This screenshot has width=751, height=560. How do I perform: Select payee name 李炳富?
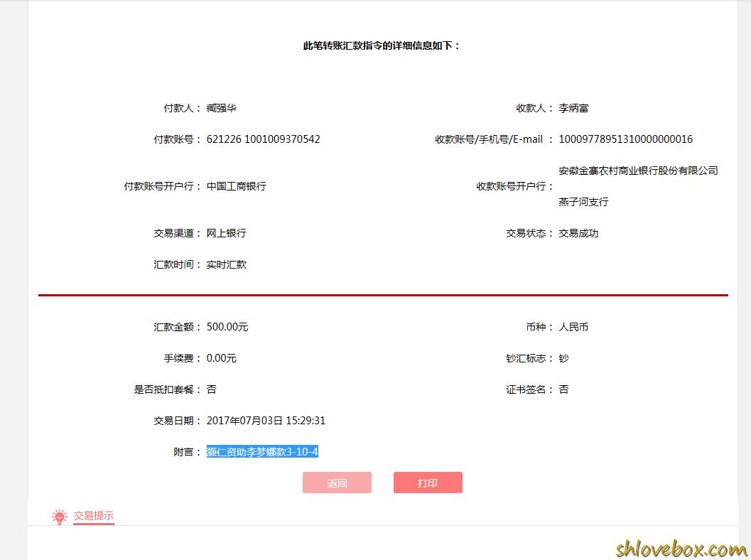pyautogui.click(x=573, y=108)
